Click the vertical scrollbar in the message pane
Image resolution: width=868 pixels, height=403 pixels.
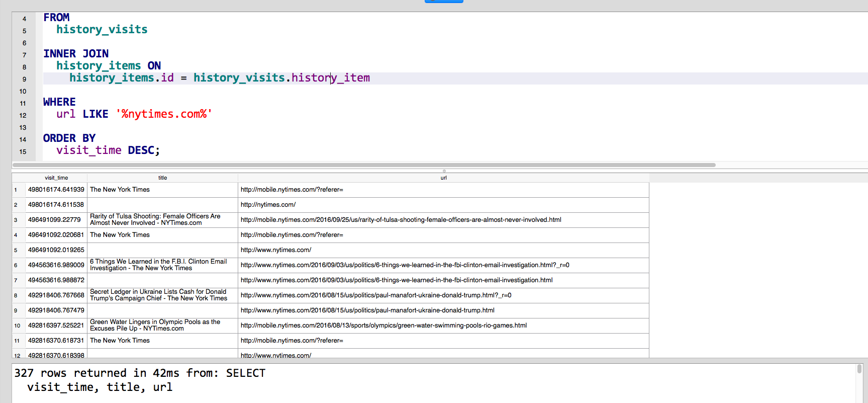coord(859,369)
